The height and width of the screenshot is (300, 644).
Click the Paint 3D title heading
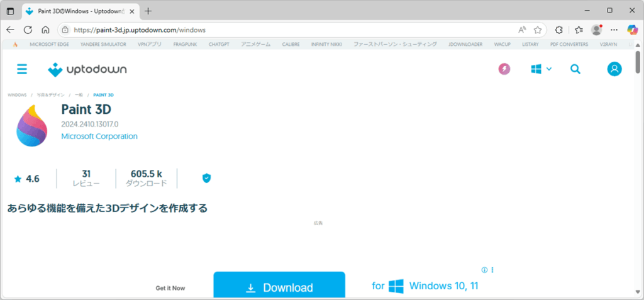coord(86,109)
